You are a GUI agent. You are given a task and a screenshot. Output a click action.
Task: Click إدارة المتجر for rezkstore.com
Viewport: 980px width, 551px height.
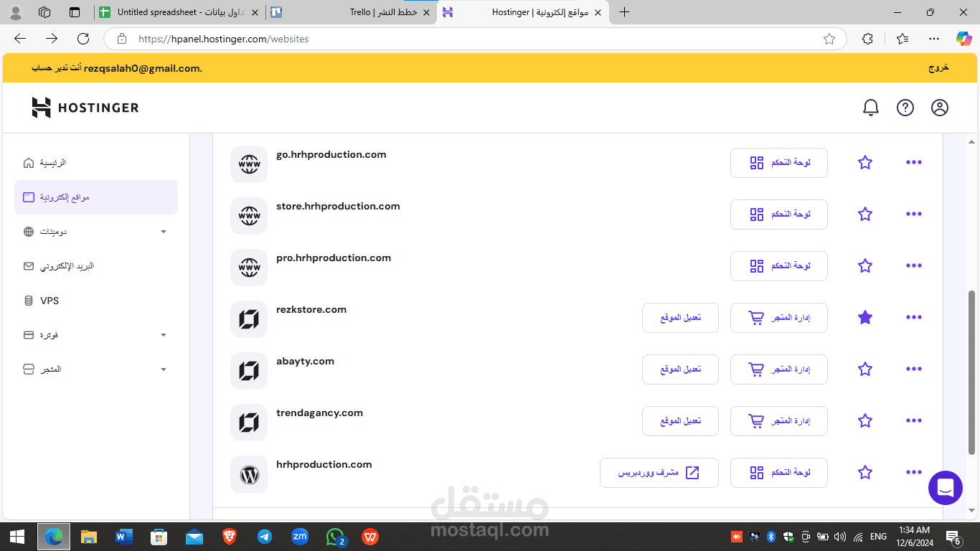[x=779, y=318]
